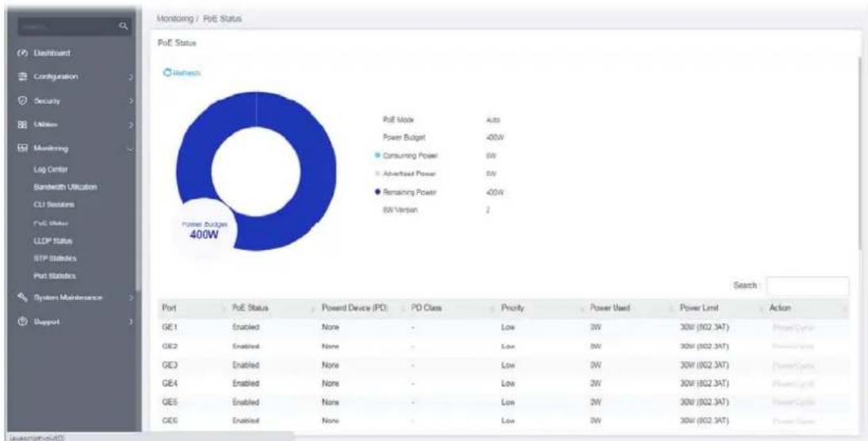Click the PoE Mode value Auto
The image size is (868, 441).
(x=493, y=120)
